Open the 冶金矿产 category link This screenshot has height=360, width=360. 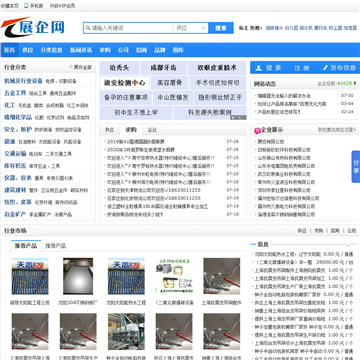15,214
